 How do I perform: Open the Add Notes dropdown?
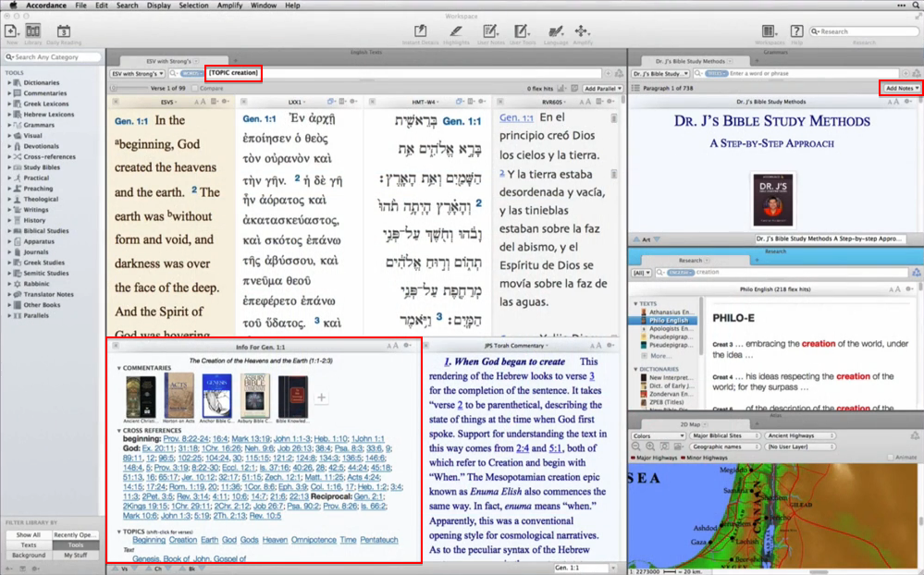pos(899,88)
